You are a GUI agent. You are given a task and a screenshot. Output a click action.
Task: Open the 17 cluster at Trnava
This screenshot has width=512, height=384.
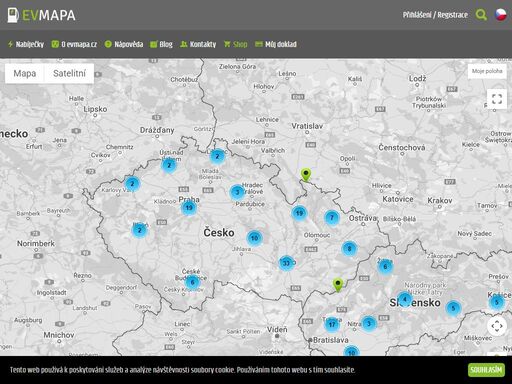tap(332, 325)
